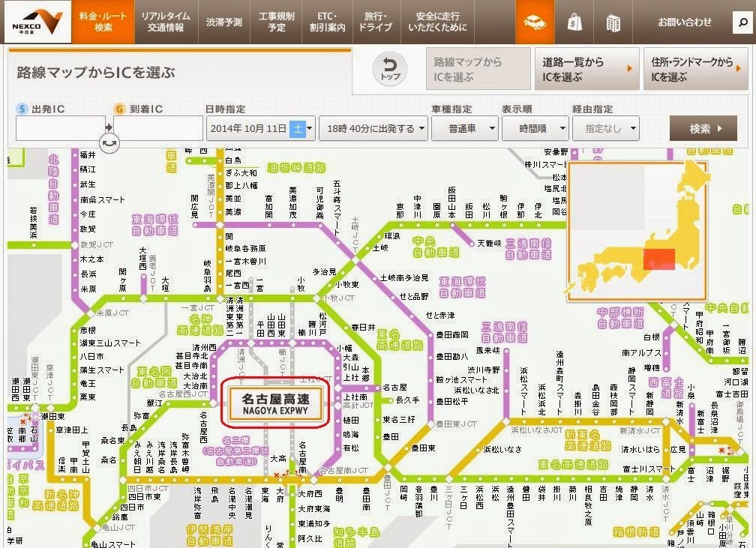This screenshot has height=548, width=756.
Task: Select 彦根 IC on the map
Action: click(88, 330)
